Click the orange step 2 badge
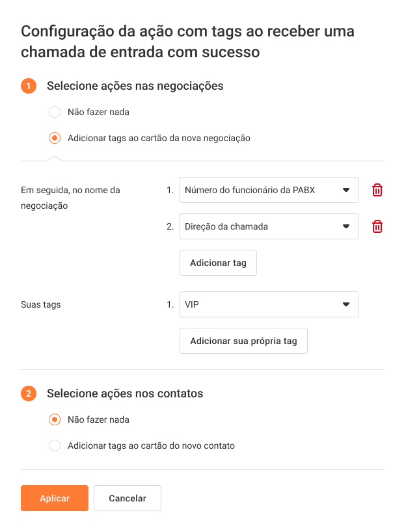 coord(29,393)
